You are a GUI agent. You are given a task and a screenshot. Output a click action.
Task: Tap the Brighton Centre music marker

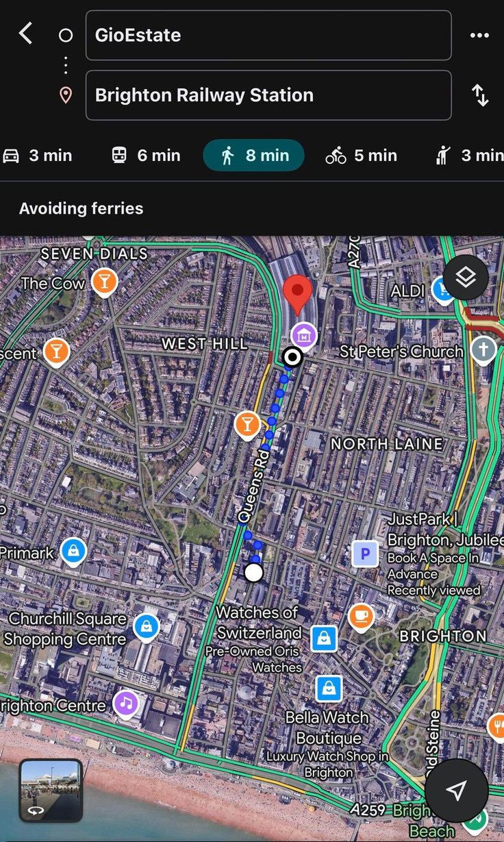point(125,702)
